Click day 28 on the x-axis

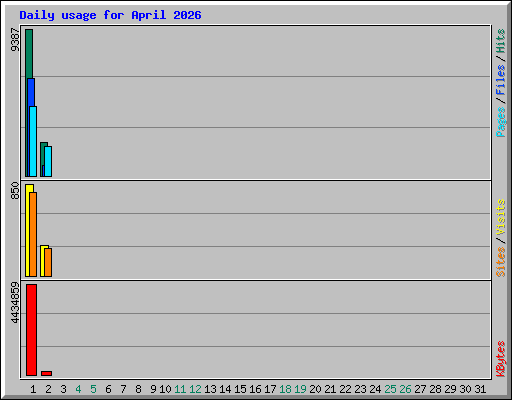(x=435, y=389)
